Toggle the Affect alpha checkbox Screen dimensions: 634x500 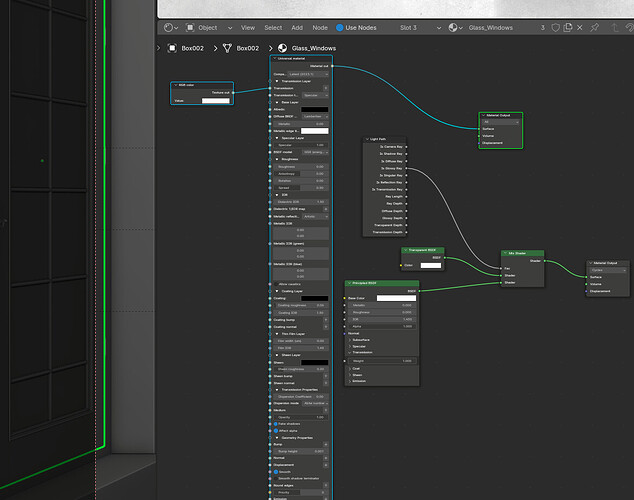[276, 430]
